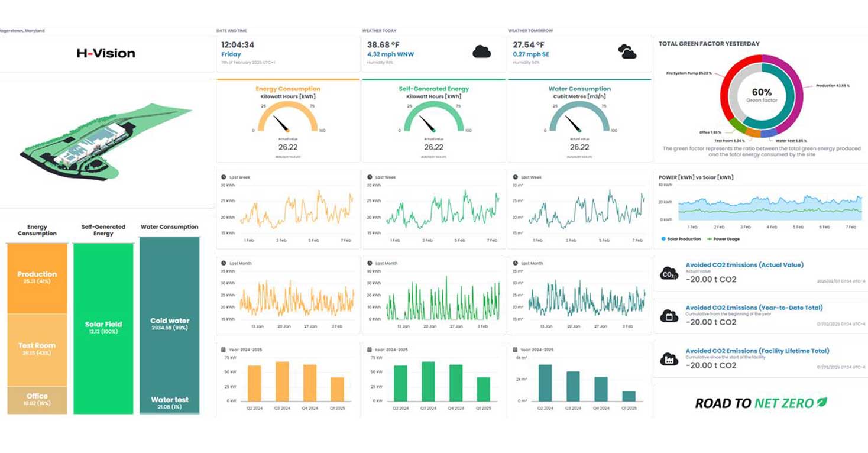Click the Self-Generated Energy gauge title

coord(433,89)
